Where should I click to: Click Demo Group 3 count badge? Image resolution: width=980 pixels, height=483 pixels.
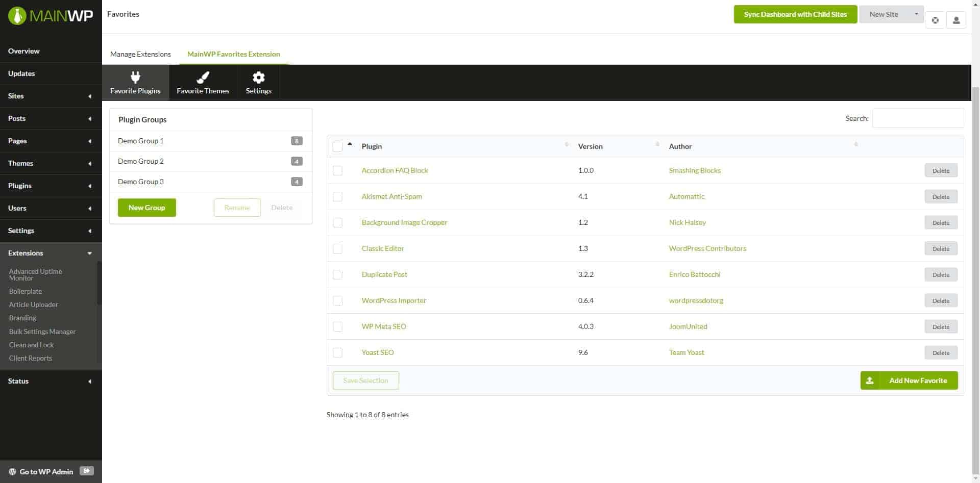click(297, 182)
